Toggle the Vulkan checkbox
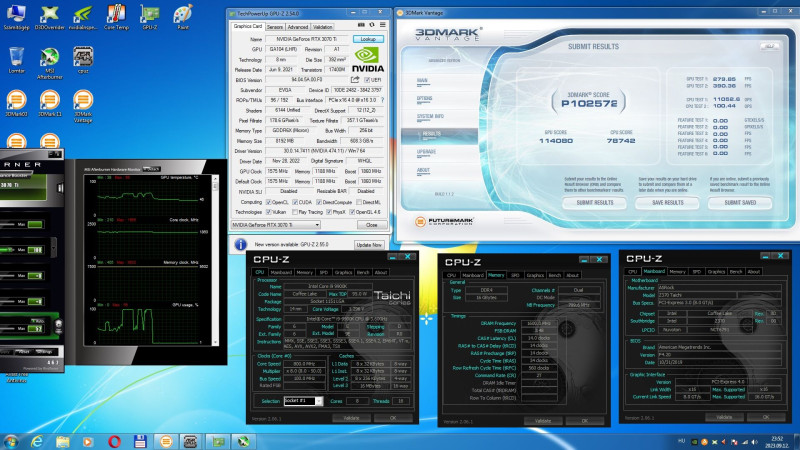800x450 pixels. coord(268,212)
